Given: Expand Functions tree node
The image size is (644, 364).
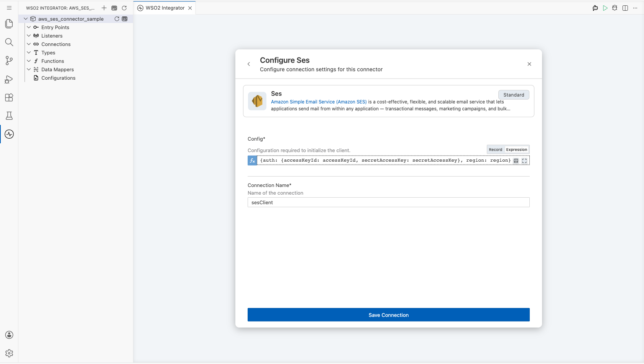Looking at the screenshot, I should point(29,61).
